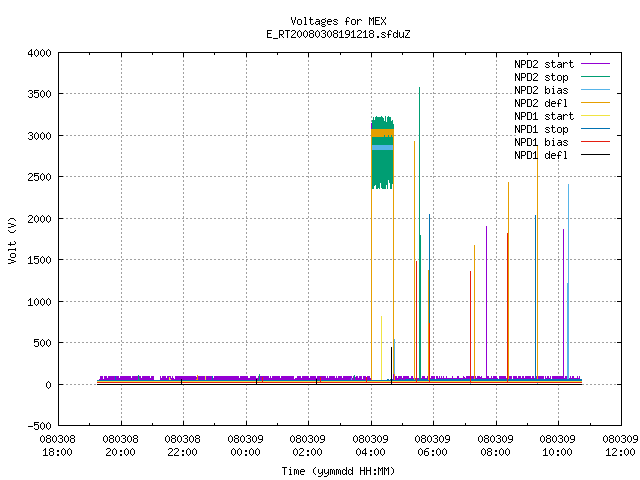The height and width of the screenshot is (480, 640).
Task: Click the 080309 00:00 x-axis label
Action: tap(245, 445)
